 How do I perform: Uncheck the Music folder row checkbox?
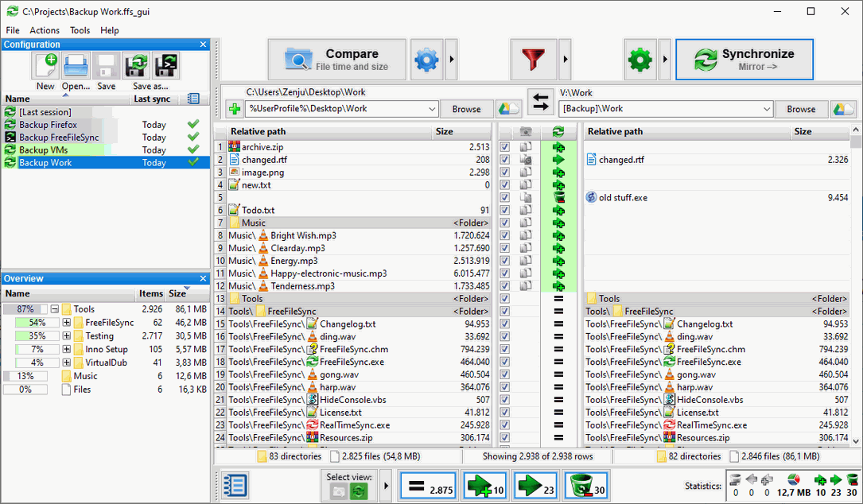click(505, 223)
